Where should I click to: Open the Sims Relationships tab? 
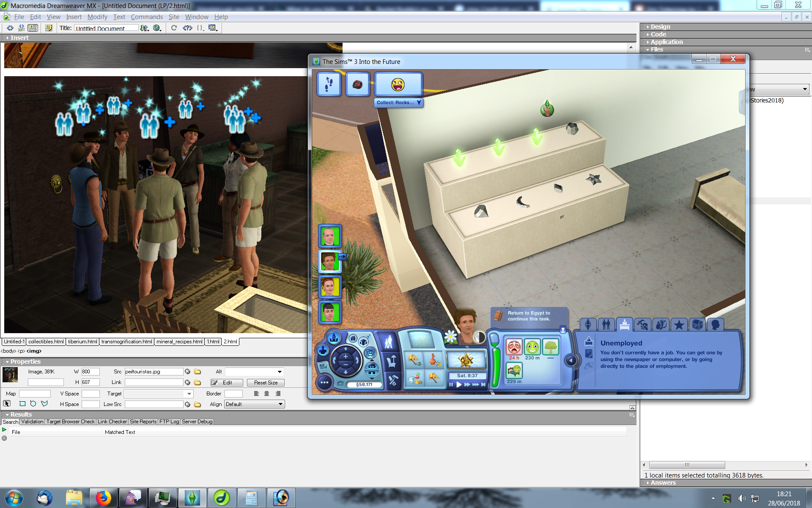tap(606, 325)
